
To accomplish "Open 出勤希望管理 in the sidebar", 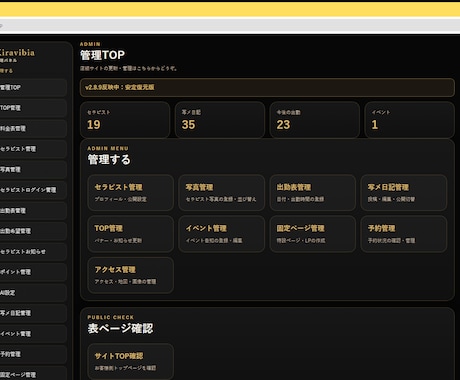I will pos(33,231).
